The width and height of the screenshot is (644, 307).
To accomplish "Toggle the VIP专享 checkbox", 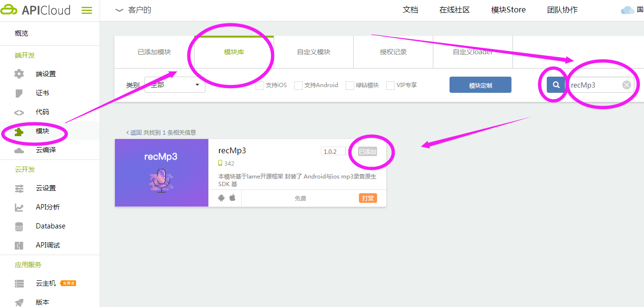I will (x=390, y=86).
